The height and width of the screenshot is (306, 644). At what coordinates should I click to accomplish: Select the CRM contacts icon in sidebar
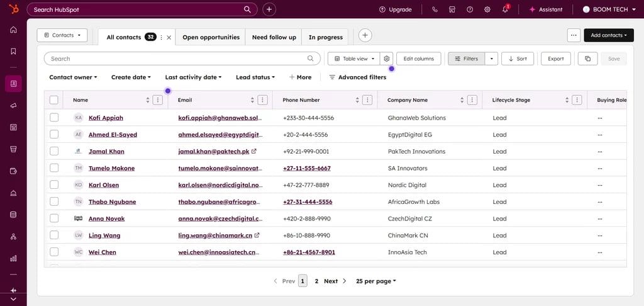pos(13,84)
